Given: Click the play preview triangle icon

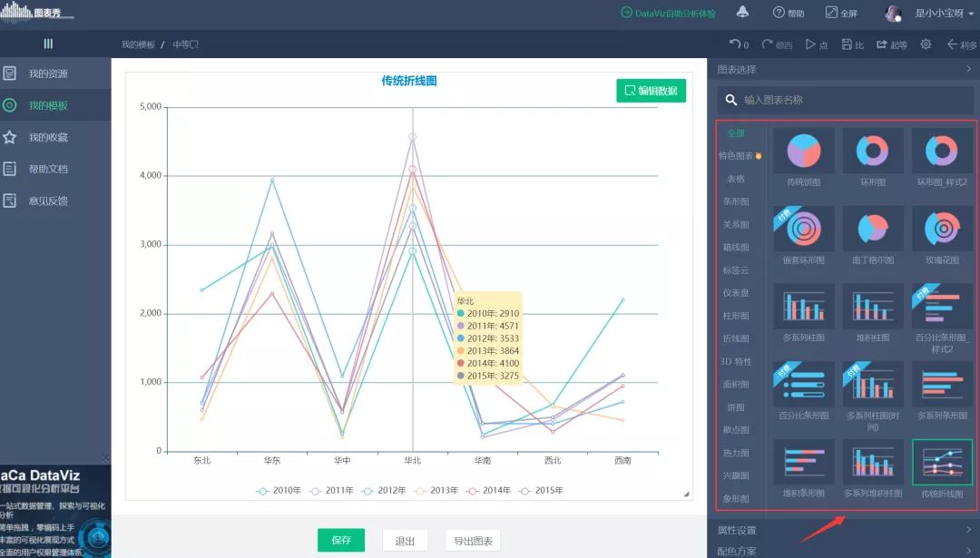Looking at the screenshot, I should [810, 44].
